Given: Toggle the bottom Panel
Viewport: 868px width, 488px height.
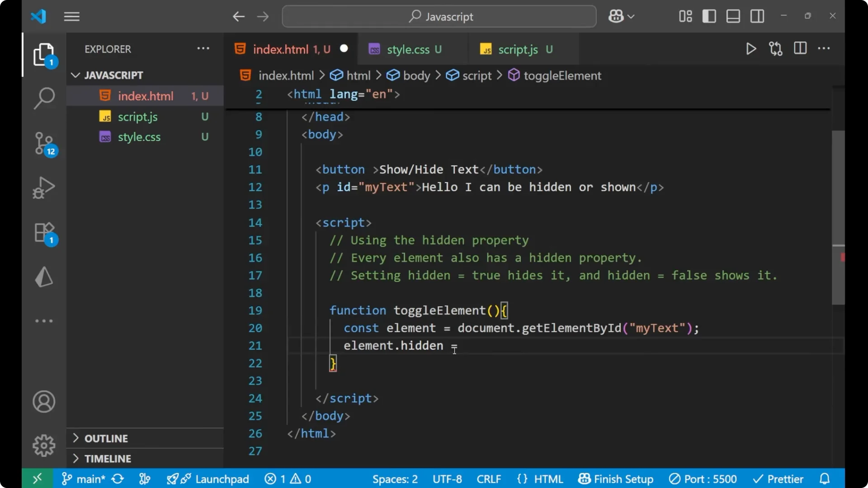Looking at the screenshot, I should click(733, 16).
